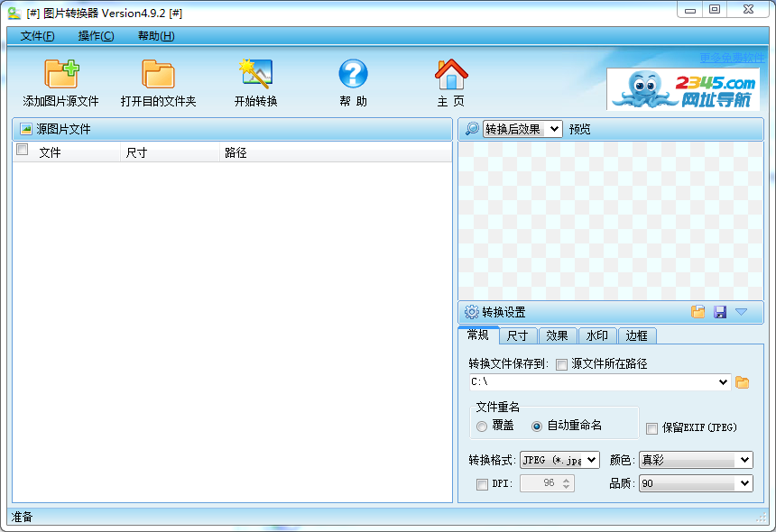
Task: Open the 操作(C) menu
Action: coord(96,35)
